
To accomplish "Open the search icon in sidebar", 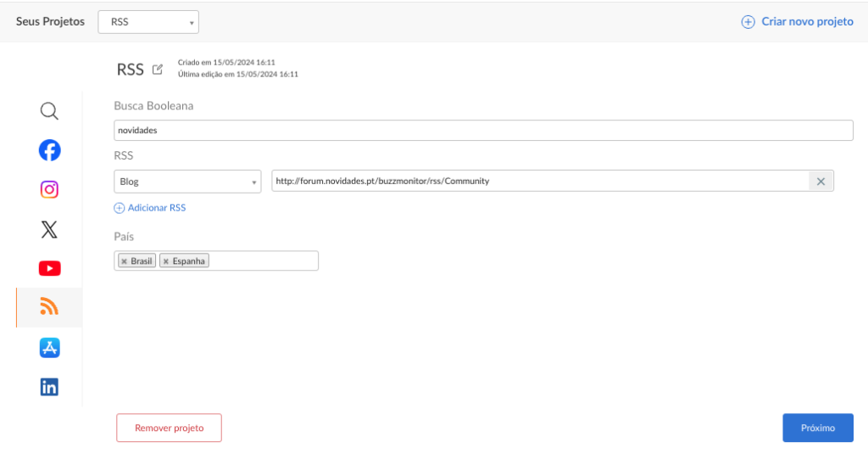I will [x=49, y=111].
